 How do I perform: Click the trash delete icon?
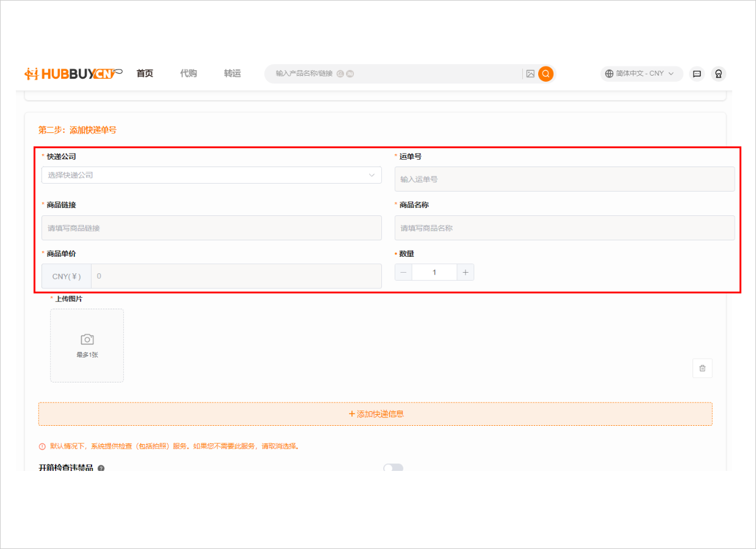pos(702,368)
